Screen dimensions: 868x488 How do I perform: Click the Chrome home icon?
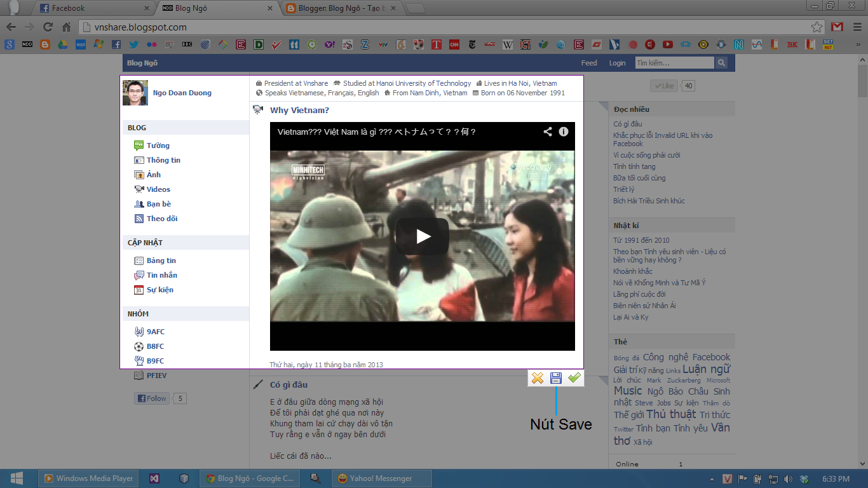click(66, 27)
